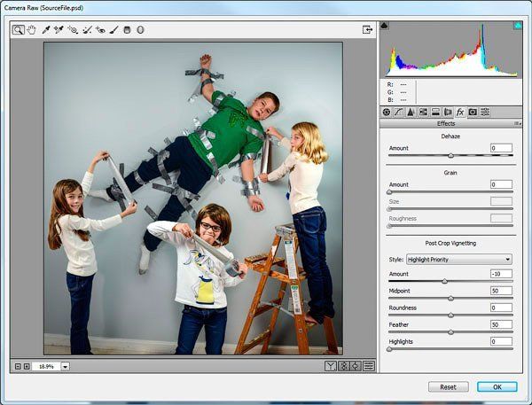Click the zoom in plus button
Screen dimensions: 532x405
click(27, 366)
